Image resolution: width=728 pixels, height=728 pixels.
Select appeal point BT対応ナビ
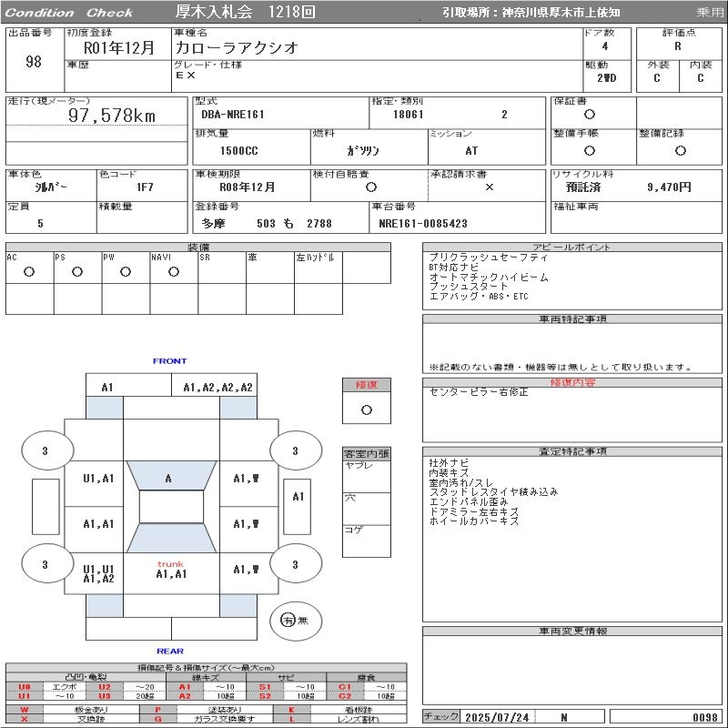pos(453,268)
